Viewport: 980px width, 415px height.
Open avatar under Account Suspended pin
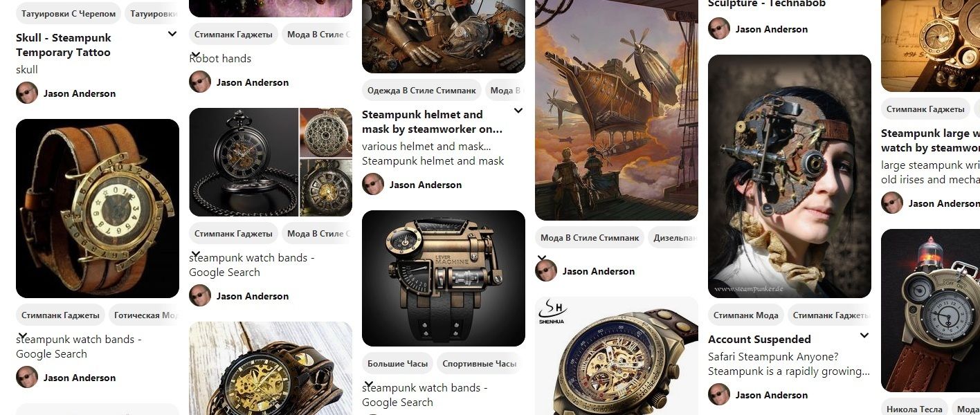click(x=719, y=394)
